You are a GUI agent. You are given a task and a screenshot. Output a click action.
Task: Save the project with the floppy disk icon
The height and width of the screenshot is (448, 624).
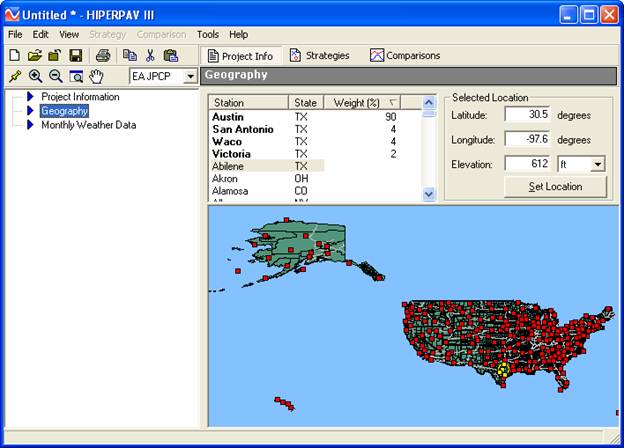(76, 55)
